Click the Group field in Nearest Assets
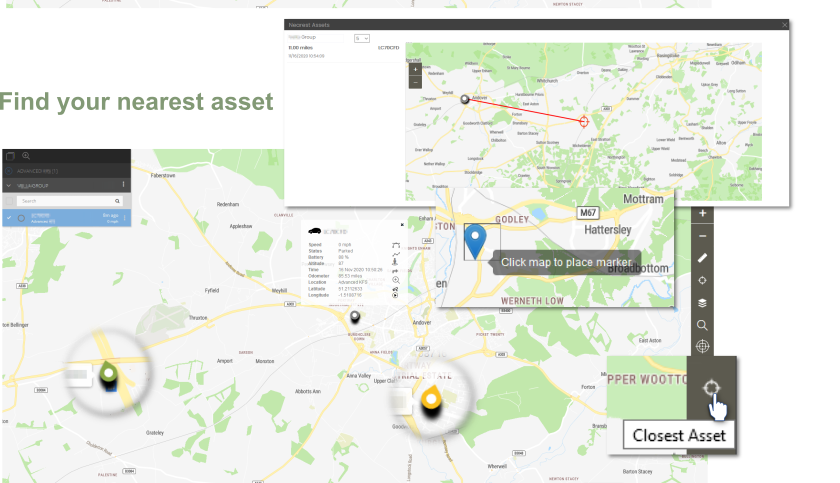Image resolution: width=840 pixels, height=483 pixels. 316,37
